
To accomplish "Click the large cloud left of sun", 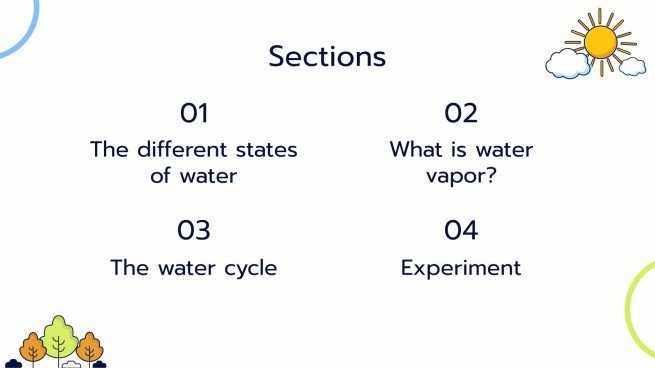I will [x=568, y=63].
